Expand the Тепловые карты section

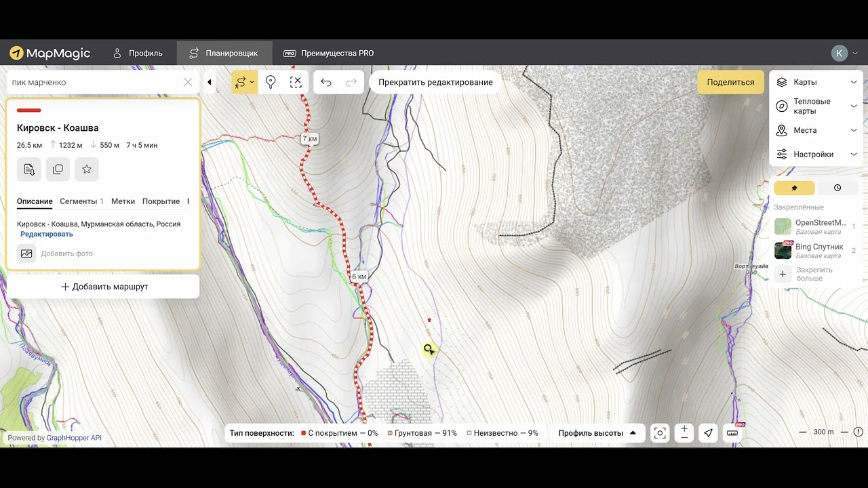click(816, 106)
